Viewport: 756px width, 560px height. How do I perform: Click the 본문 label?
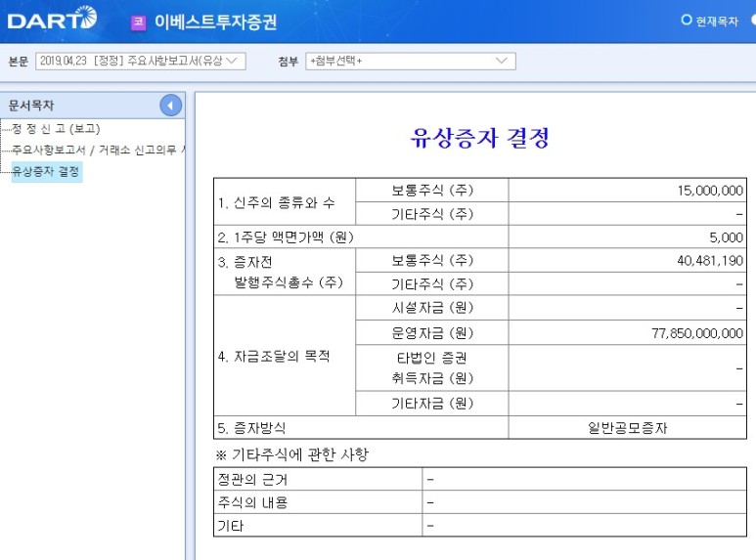(x=19, y=62)
